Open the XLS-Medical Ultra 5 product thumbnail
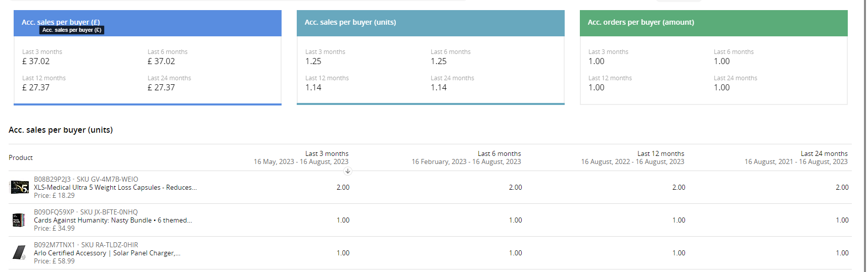This screenshot has width=868, height=272. (x=20, y=187)
